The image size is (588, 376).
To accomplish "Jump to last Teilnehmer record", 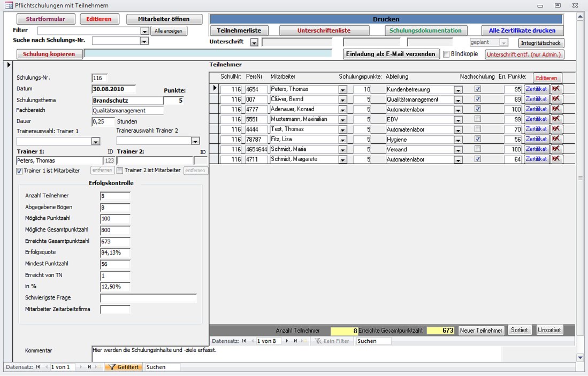I will point(295,341).
